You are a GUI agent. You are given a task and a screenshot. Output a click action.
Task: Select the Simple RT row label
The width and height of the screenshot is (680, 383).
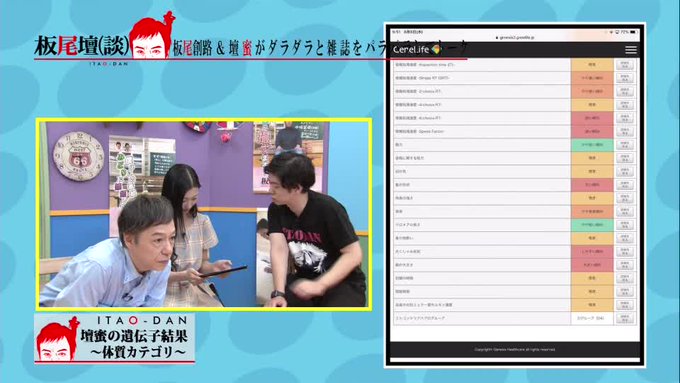pos(422,78)
